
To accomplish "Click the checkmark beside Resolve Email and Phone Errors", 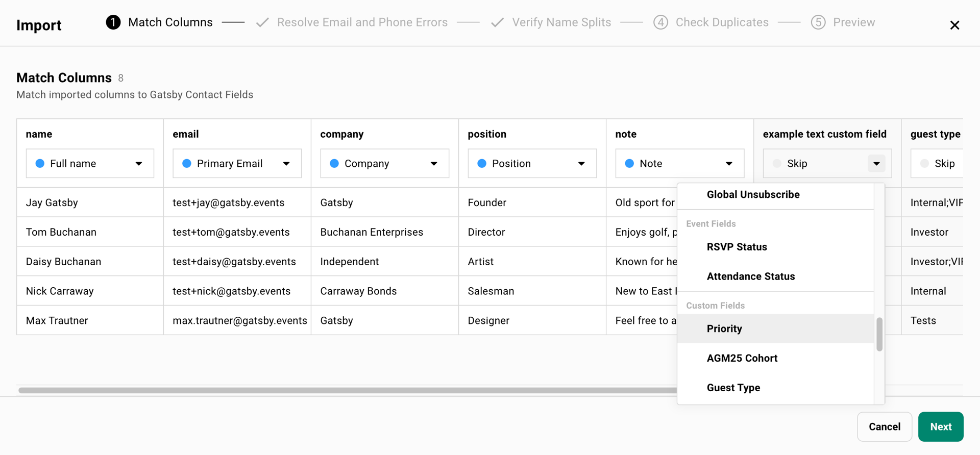I will click(262, 22).
